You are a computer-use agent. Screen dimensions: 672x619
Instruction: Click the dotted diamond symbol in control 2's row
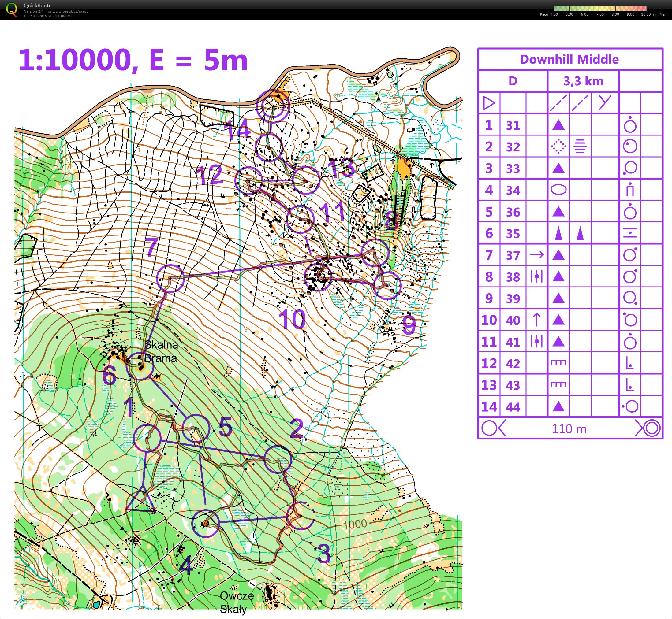click(x=558, y=146)
